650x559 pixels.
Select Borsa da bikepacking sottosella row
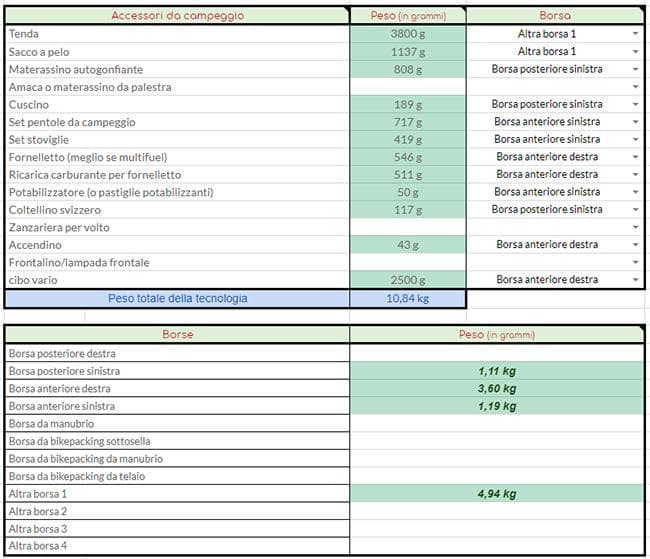pos(177,441)
